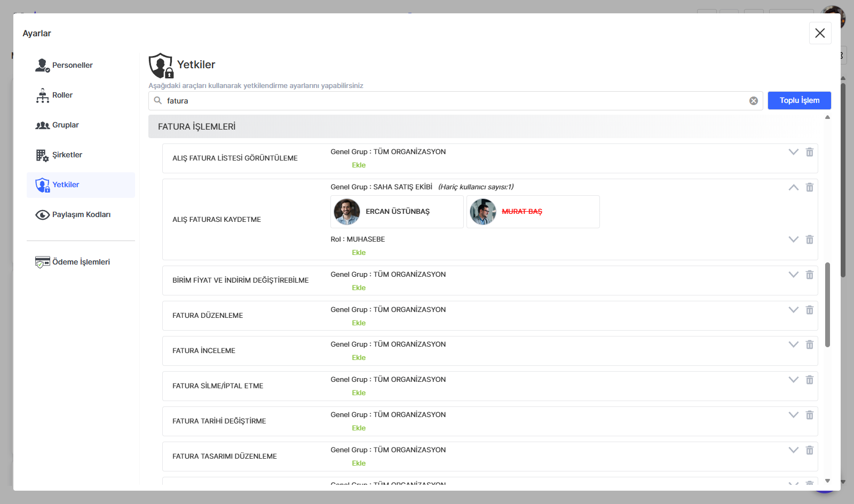Open Paylaşım Kodları settings page
This screenshot has width=854, height=504.
tap(81, 214)
